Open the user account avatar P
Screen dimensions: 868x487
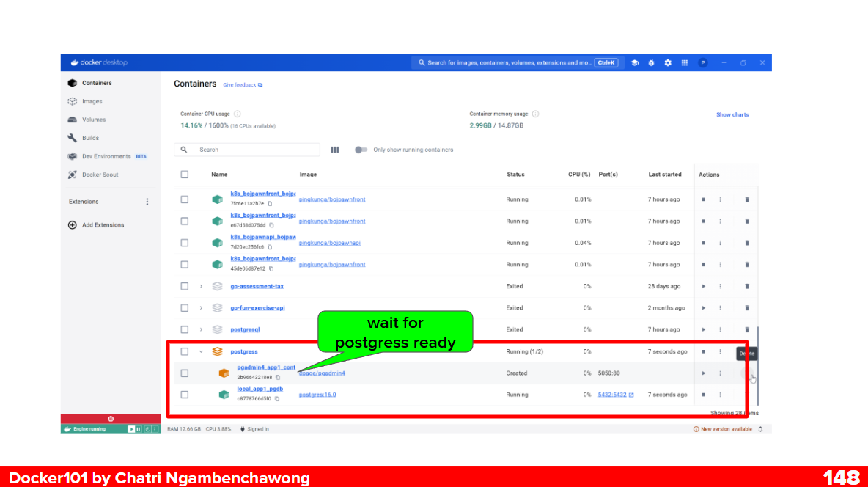point(703,63)
